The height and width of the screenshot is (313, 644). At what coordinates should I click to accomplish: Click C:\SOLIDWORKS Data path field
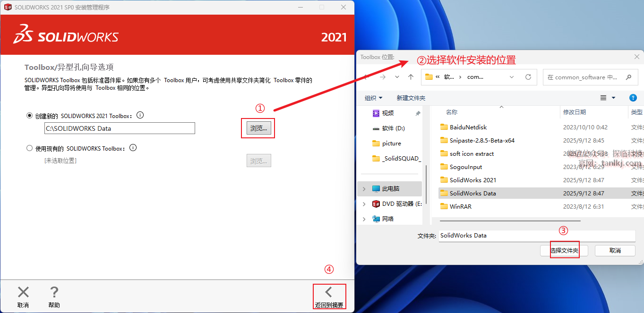[x=120, y=128]
